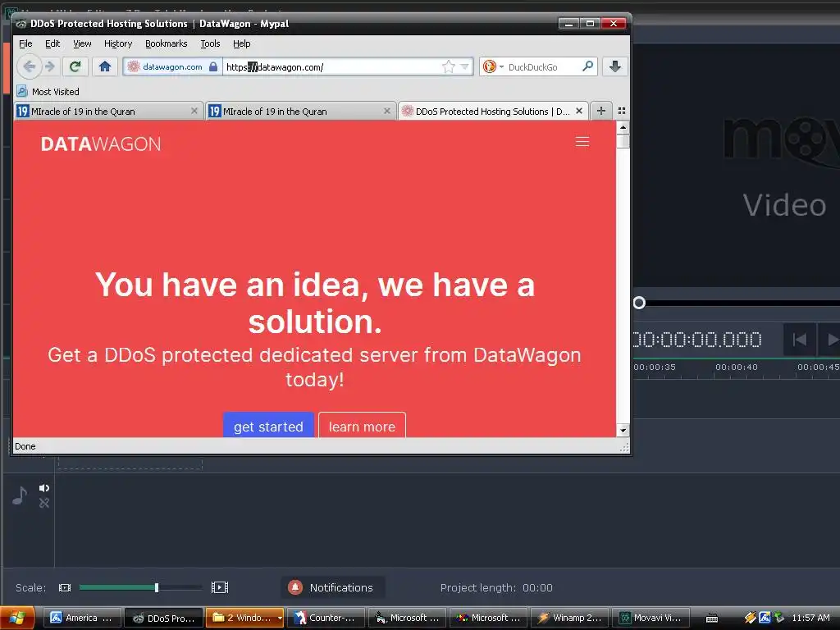Open the browser home page

click(x=104, y=66)
